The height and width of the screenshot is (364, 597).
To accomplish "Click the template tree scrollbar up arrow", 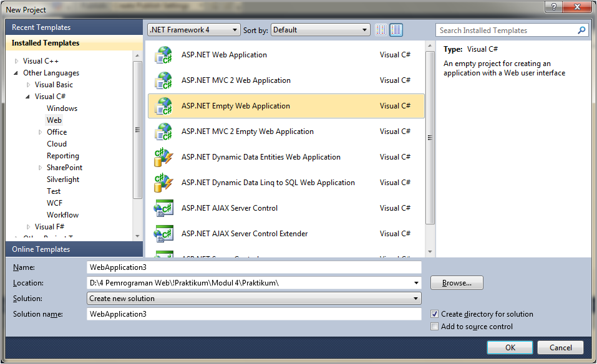I will point(137,56).
